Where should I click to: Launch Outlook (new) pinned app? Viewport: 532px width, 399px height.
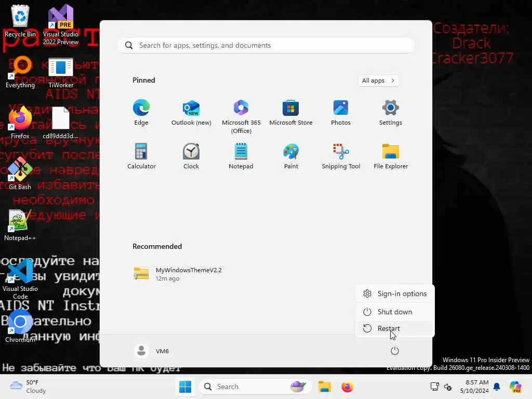191,113
